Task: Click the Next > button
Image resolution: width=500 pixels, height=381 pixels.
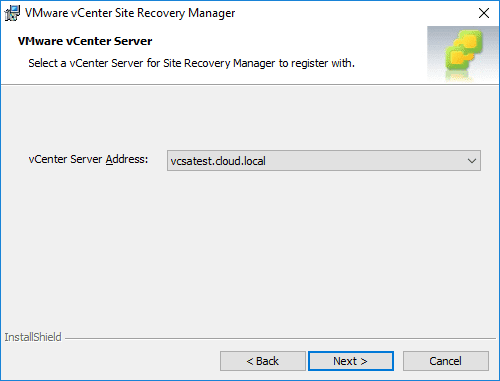Action: [x=351, y=361]
